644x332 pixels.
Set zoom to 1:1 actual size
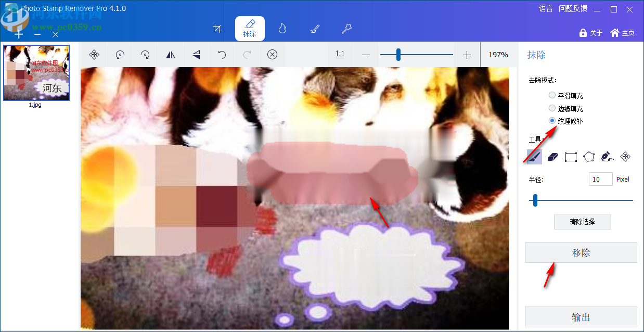click(x=340, y=54)
